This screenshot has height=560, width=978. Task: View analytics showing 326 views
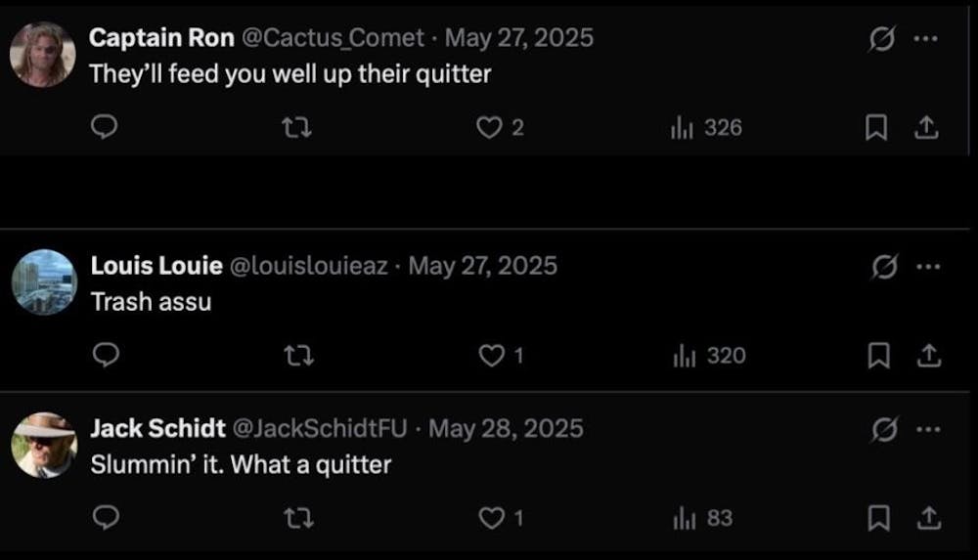pyautogui.click(x=706, y=127)
